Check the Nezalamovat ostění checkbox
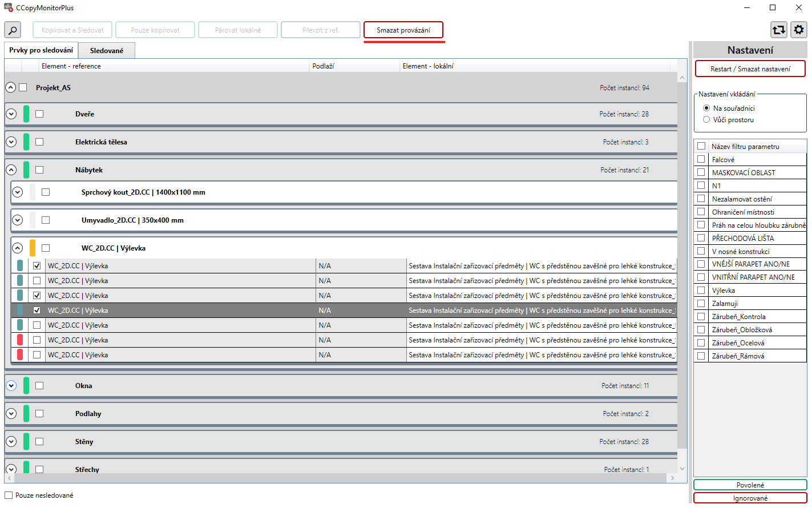Image resolution: width=812 pixels, height=508 pixels. (701, 199)
